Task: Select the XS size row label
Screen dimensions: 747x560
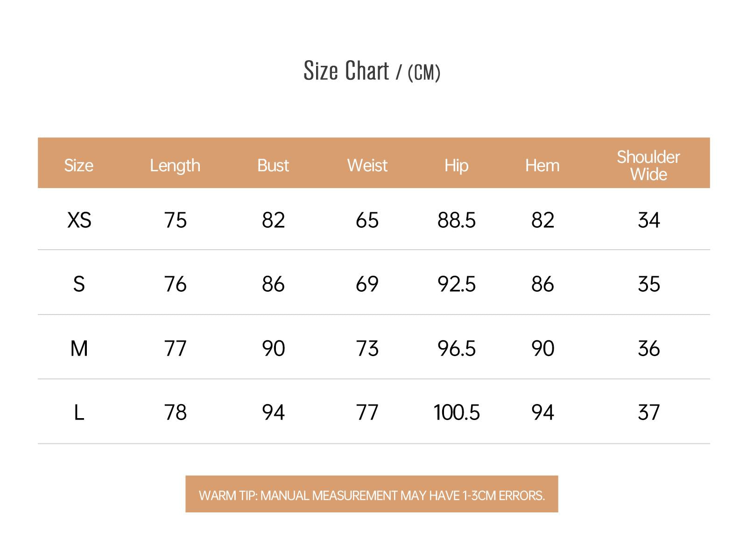Action: (79, 220)
